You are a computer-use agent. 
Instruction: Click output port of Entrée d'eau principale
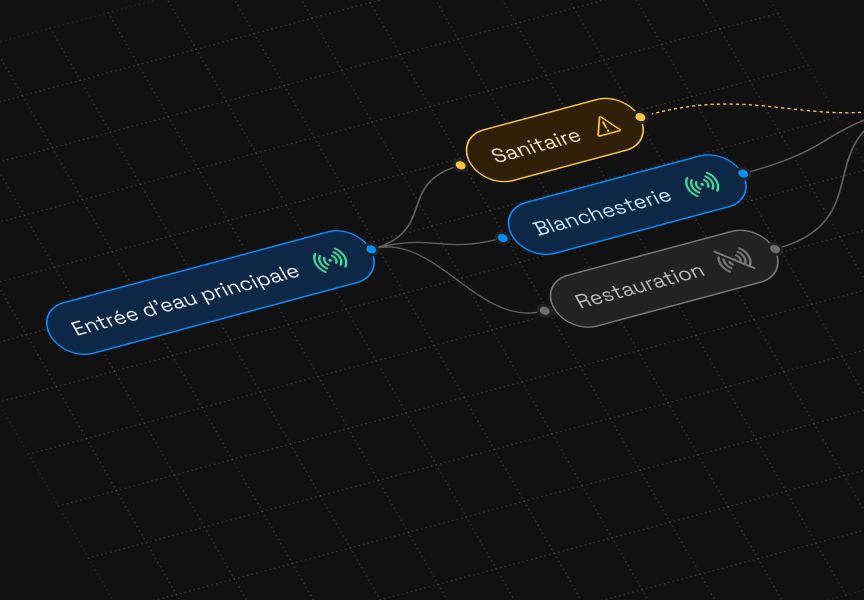tap(371, 250)
